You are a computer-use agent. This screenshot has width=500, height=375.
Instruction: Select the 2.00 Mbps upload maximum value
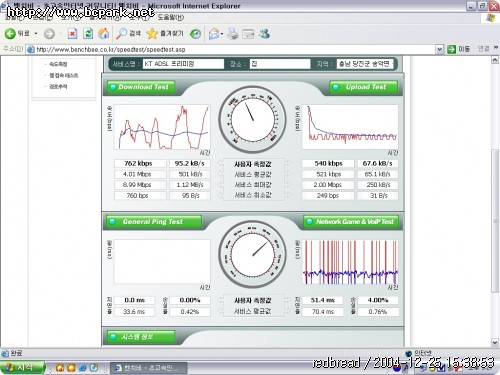[328, 185]
